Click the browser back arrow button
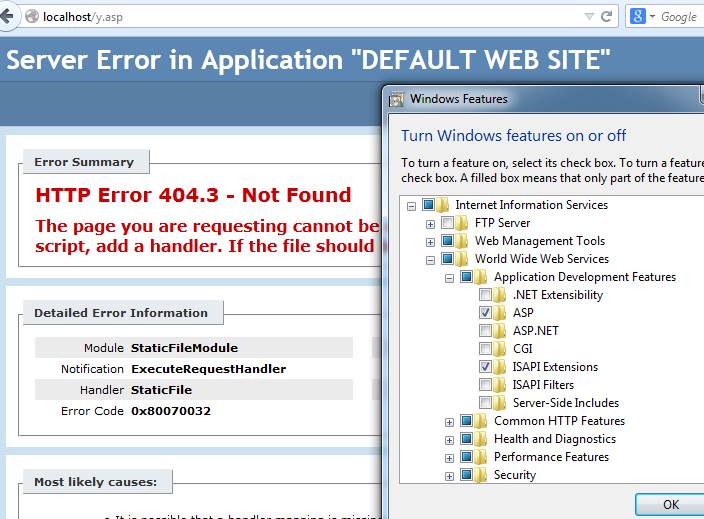 pos(11,16)
